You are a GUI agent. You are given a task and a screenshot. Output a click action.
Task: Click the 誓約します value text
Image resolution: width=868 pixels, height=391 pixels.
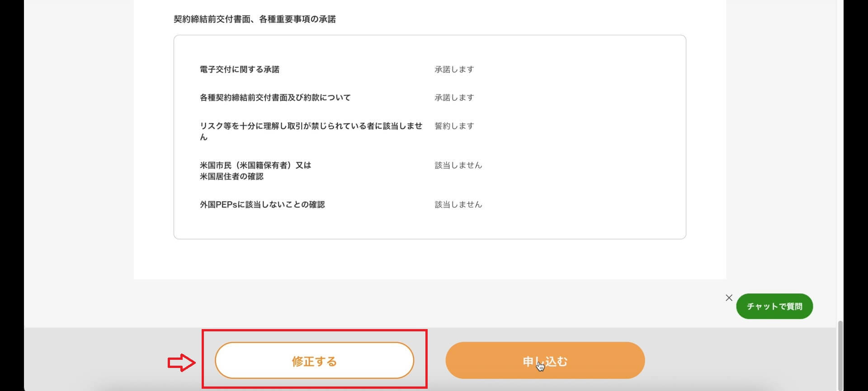coord(454,126)
